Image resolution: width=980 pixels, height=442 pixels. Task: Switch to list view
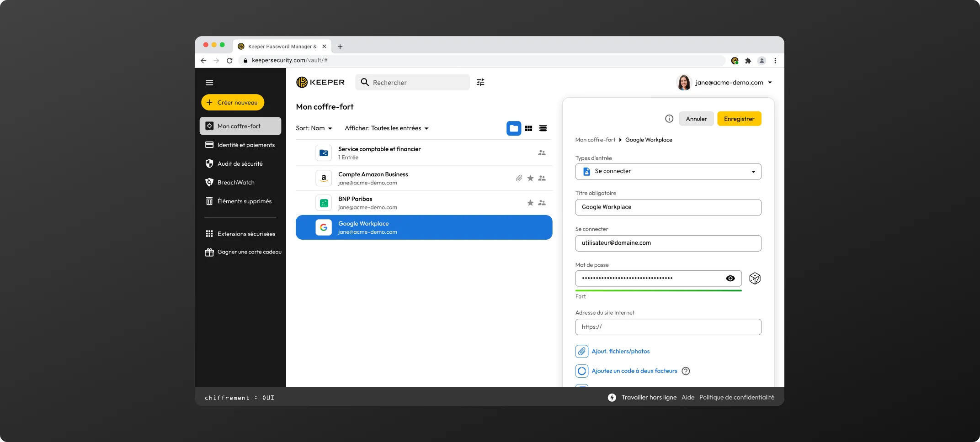click(x=543, y=128)
